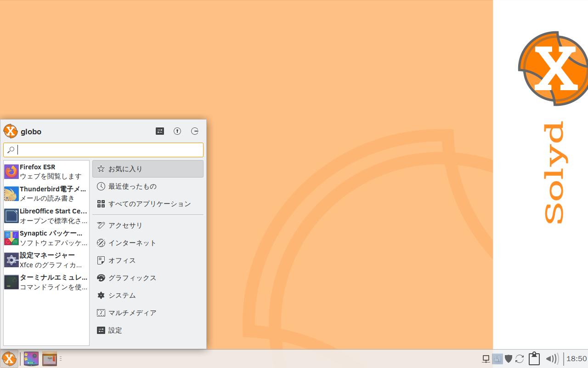
Task: Launch Firefox ESR from favorites
Action: 46,172
